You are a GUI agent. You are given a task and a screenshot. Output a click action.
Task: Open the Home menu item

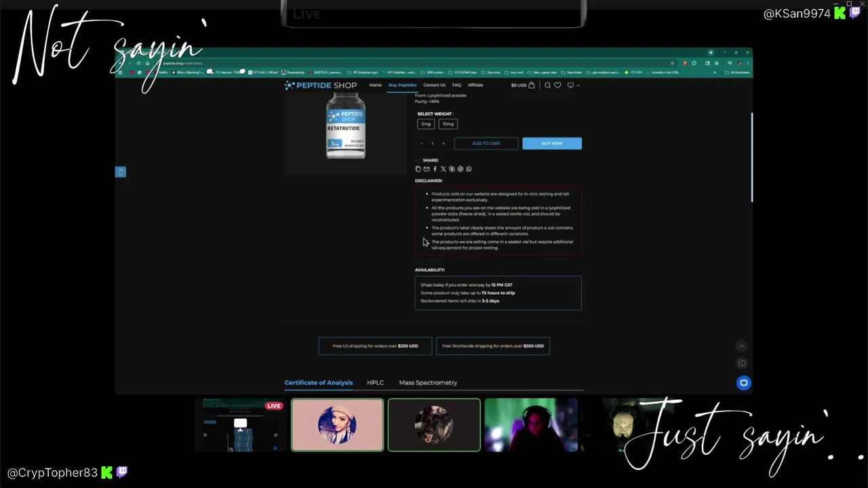[375, 85]
